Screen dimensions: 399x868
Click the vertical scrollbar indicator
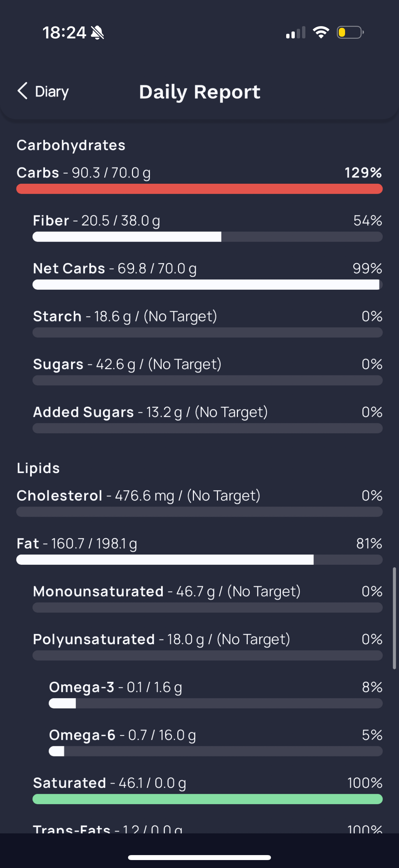coord(394,618)
